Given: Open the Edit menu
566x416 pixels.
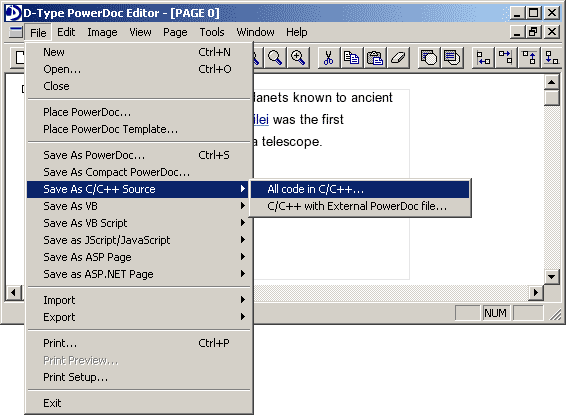Looking at the screenshot, I should point(66,32).
